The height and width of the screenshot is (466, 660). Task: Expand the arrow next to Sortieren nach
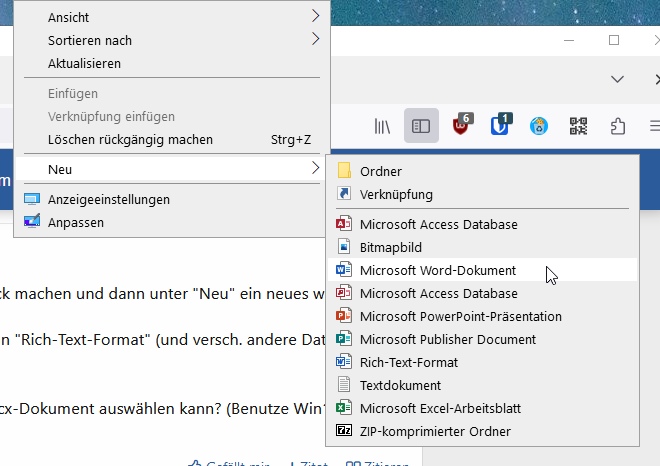coord(315,39)
